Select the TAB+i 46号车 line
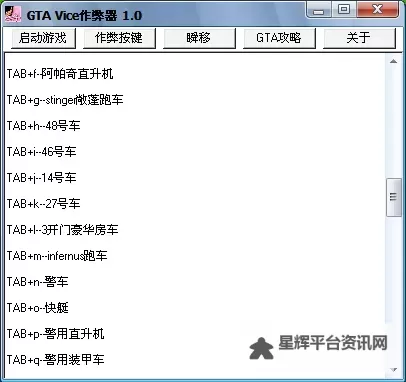This screenshot has width=406, height=382. [x=42, y=152]
